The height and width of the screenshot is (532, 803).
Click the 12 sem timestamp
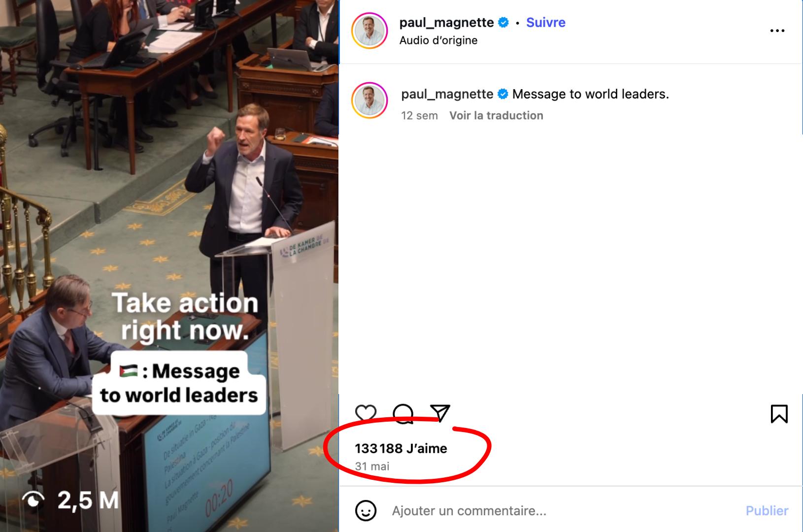point(419,116)
